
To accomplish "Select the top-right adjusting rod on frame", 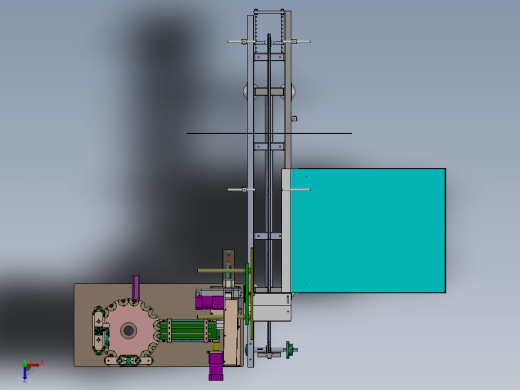I will [x=296, y=42].
